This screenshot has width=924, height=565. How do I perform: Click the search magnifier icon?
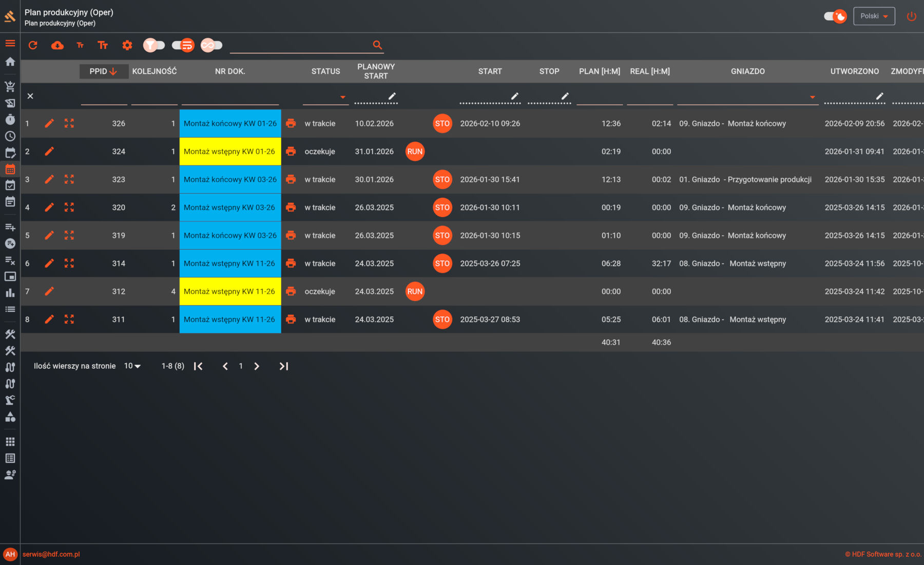(377, 45)
